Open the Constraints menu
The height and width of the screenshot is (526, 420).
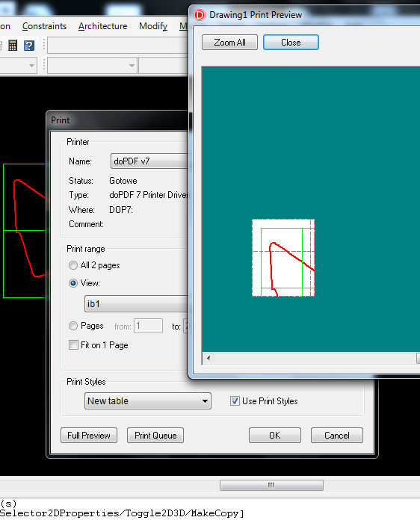pyautogui.click(x=44, y=26)
